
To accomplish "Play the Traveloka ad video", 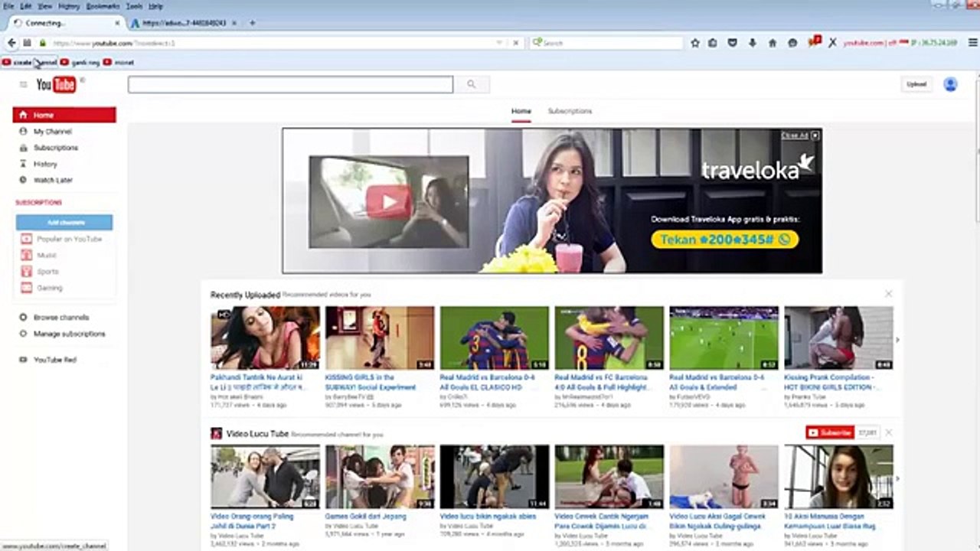I will [x=388, y=202].
